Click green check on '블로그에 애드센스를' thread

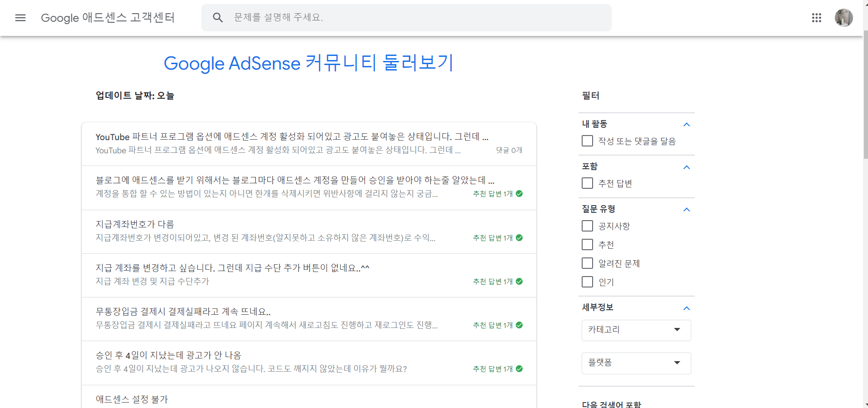519,194
